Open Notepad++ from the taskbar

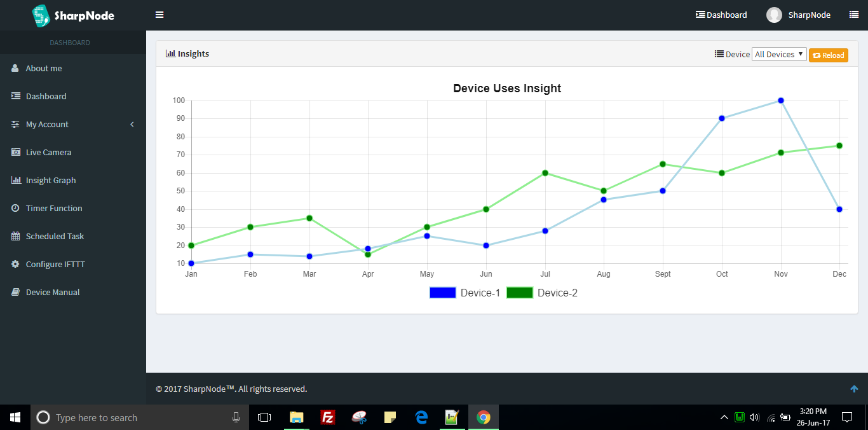coord(452,417)
